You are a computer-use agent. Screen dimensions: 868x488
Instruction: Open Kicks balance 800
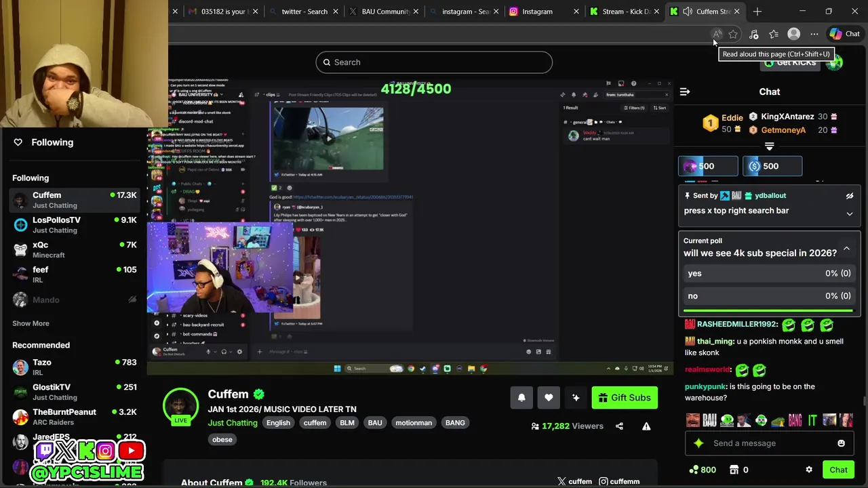(x=703, y=470)
